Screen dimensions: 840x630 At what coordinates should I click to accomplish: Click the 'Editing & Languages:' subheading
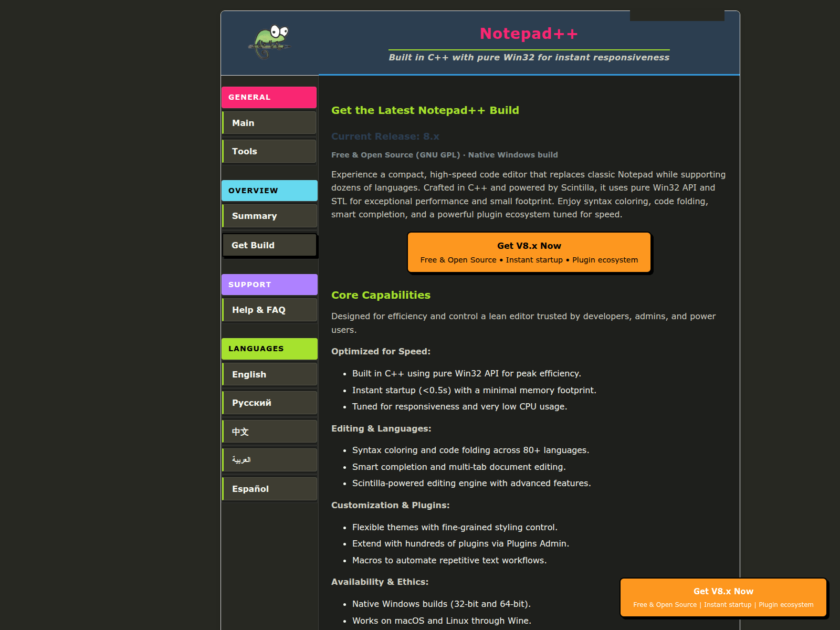coord(381,428)
